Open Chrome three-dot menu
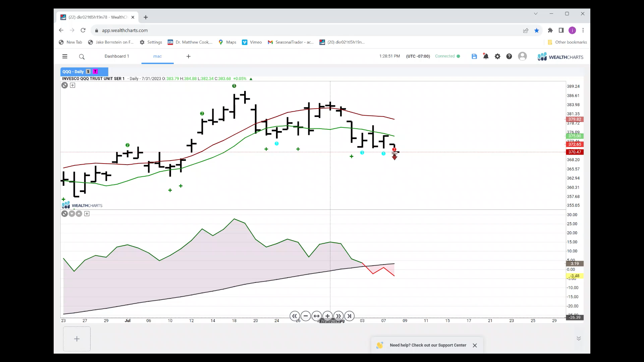 click(x=583, y=30)
